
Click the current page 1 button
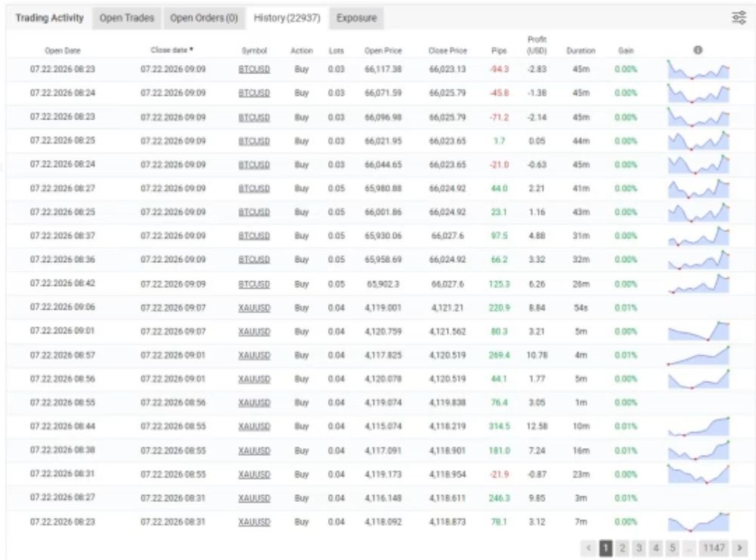coord(606,548)
